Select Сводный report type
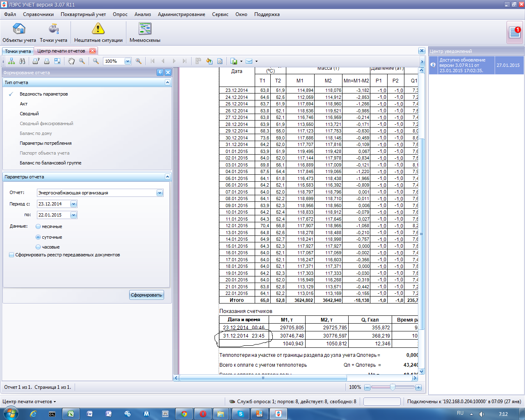 (x=29, y=114)
